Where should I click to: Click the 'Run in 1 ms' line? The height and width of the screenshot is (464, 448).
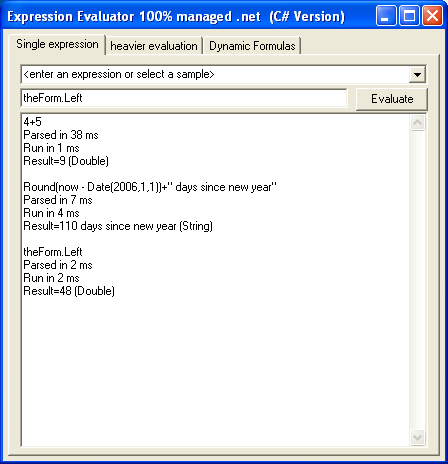(x=51, y=148)
